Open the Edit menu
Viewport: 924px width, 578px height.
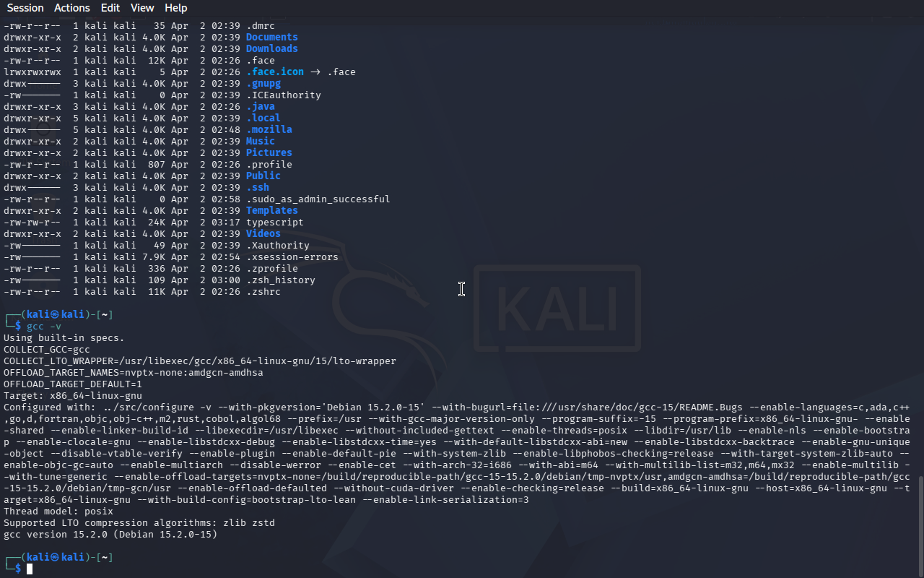tap(110, 8)
